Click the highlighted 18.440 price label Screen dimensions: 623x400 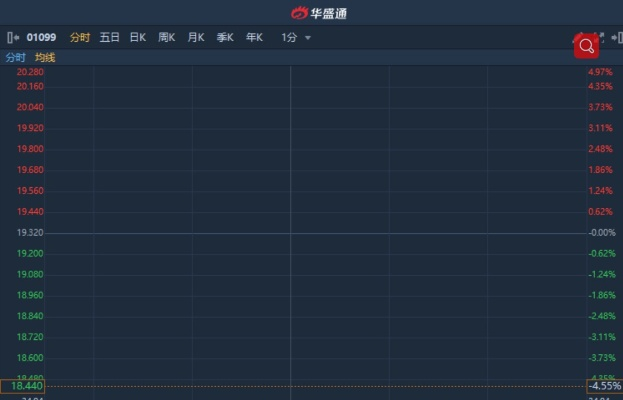click(x=23, y=386)
